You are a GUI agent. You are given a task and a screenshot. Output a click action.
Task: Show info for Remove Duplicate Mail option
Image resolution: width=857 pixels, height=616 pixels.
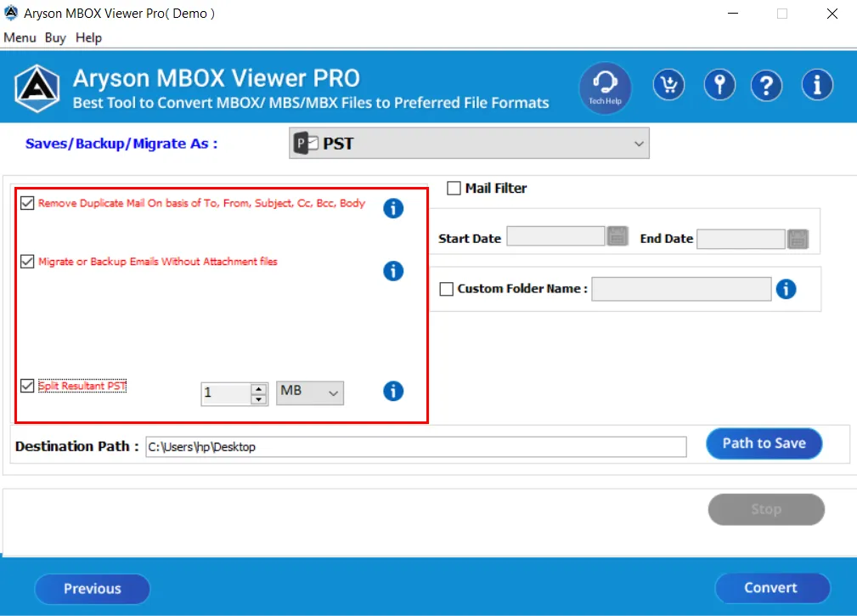393,208
